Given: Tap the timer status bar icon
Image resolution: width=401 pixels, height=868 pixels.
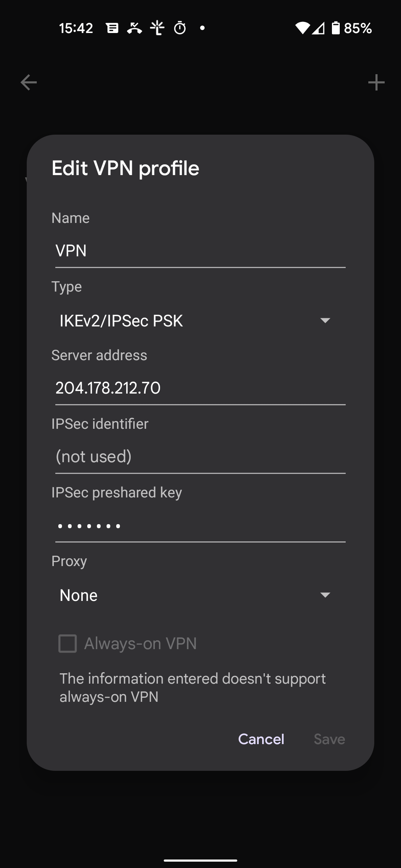Looking at the screenshot, I should [180, 28].
